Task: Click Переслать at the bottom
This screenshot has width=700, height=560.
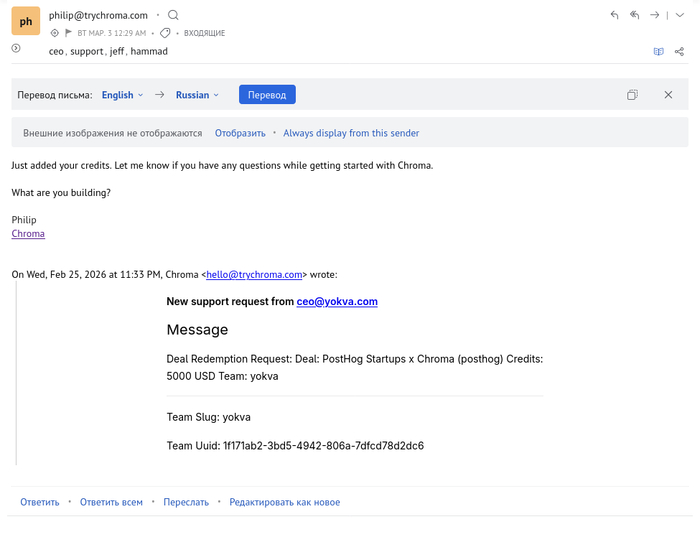Action: coord(186,502)
